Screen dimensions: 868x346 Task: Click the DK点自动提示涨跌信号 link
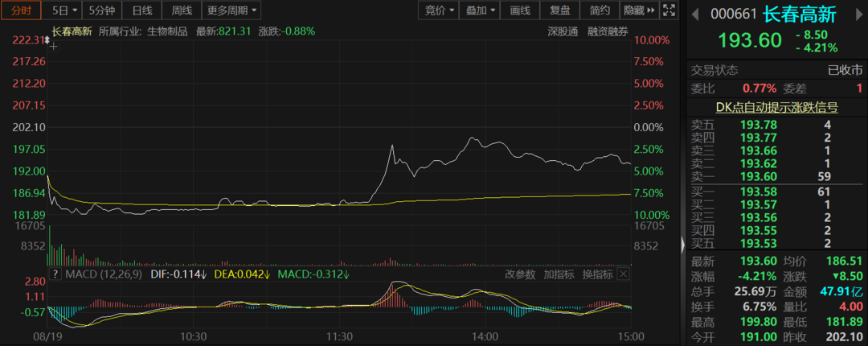(x=776, y=107)
